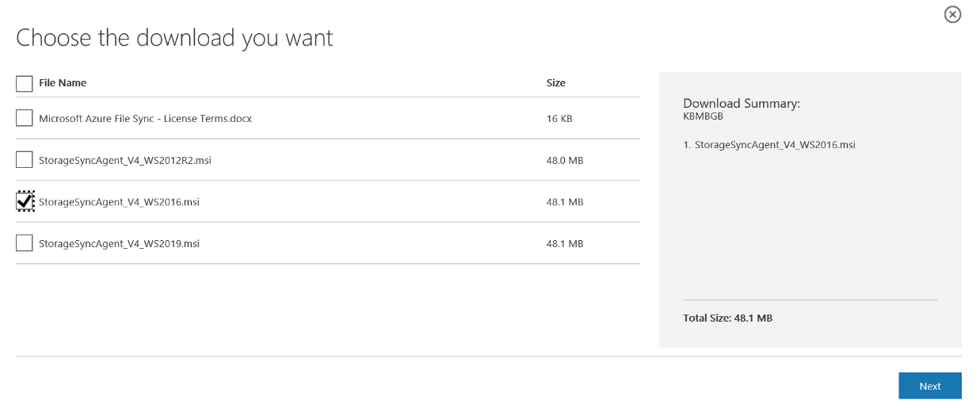
Task: Close the download selection dialog
Action: point(952,14)
